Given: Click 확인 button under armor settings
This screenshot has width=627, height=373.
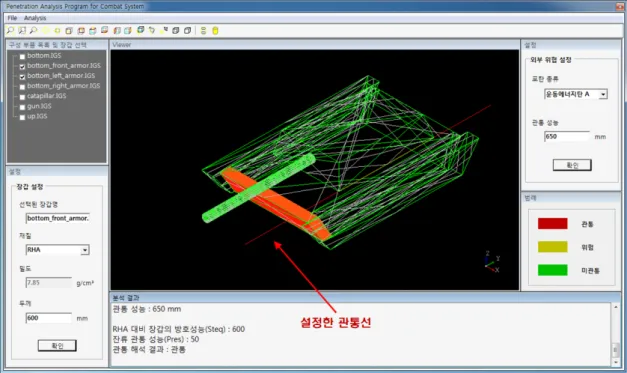Looking at the screenshot, I should click(x=57, y=345).
